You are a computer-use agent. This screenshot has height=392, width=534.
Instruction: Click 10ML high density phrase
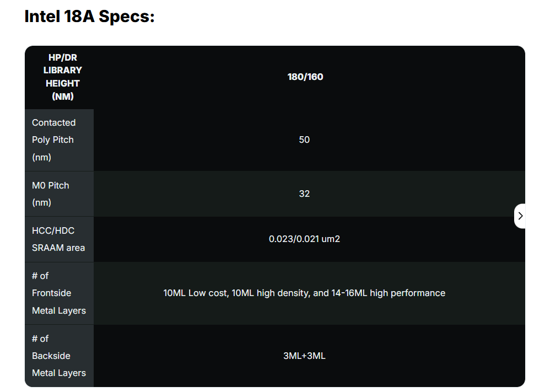pyautogui.click(x=271, y=293)
